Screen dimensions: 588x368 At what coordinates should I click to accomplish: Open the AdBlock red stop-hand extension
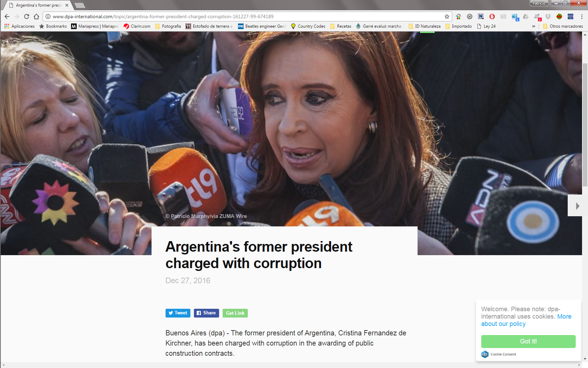click(x=492, y=16)
